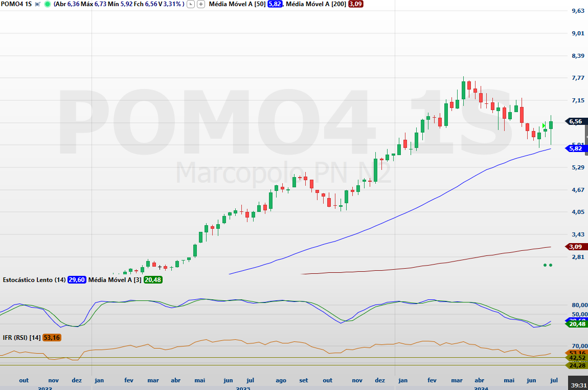Collapse indicators with the arrow button in header
Viewport: 588px width, 390px height.
click(191, 4)
